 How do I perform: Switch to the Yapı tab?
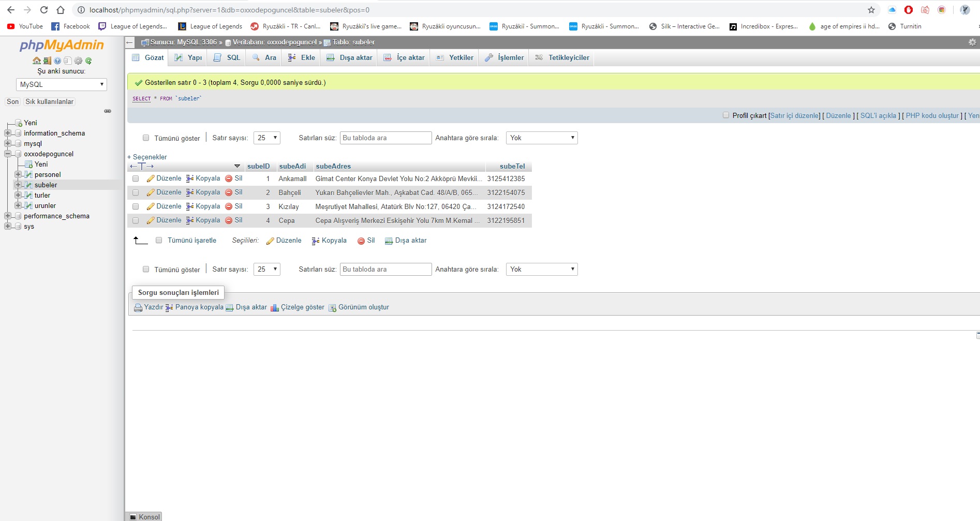click(x=189, y=57)
